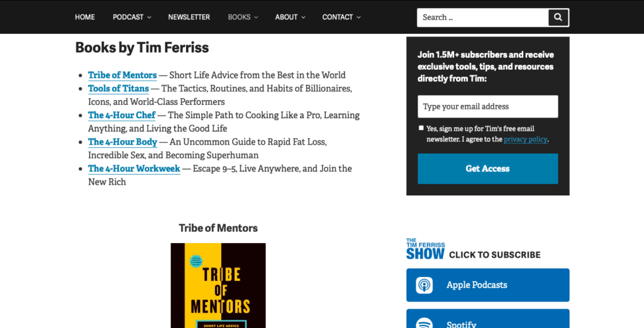Click the Get Access button
This screenshot has width=644, height=328.
488,169
